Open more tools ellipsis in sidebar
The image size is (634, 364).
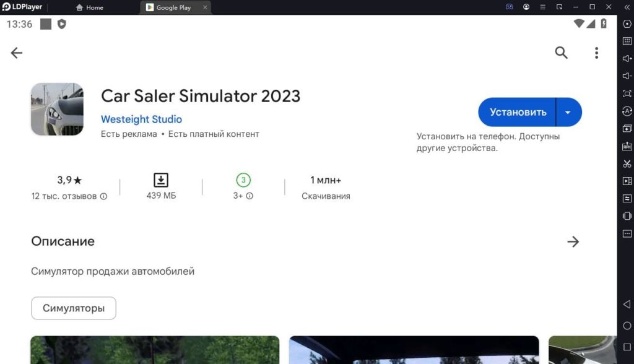tap(627, 234)
